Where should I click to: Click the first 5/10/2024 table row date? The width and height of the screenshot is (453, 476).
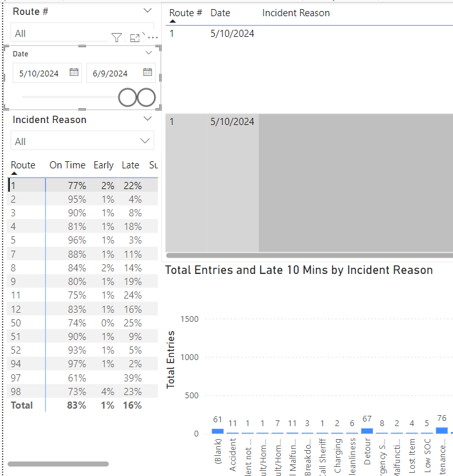point(232,34)
